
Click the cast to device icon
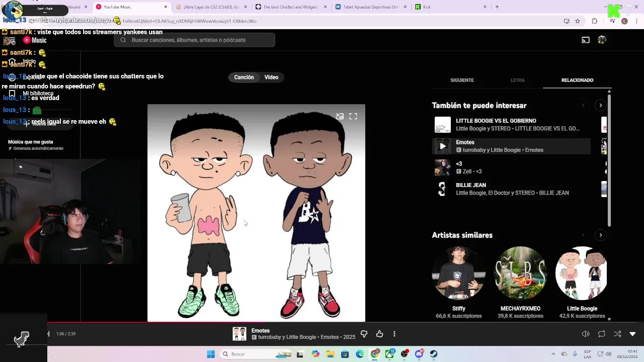coord(586,40)
